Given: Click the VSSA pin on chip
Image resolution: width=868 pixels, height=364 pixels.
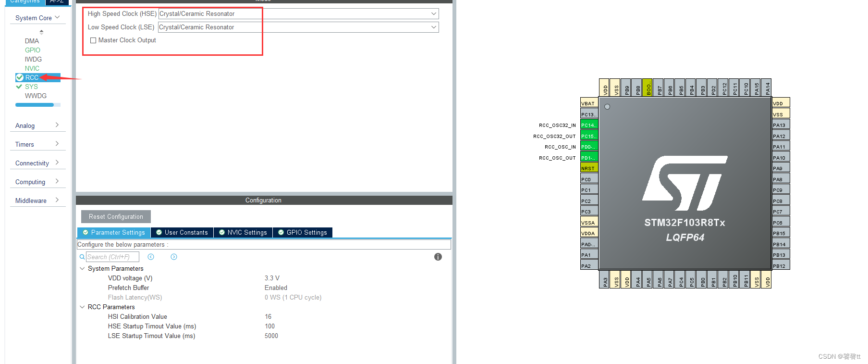Looking at the screenshot, I should pyautogui.click(x=589, y=223).
